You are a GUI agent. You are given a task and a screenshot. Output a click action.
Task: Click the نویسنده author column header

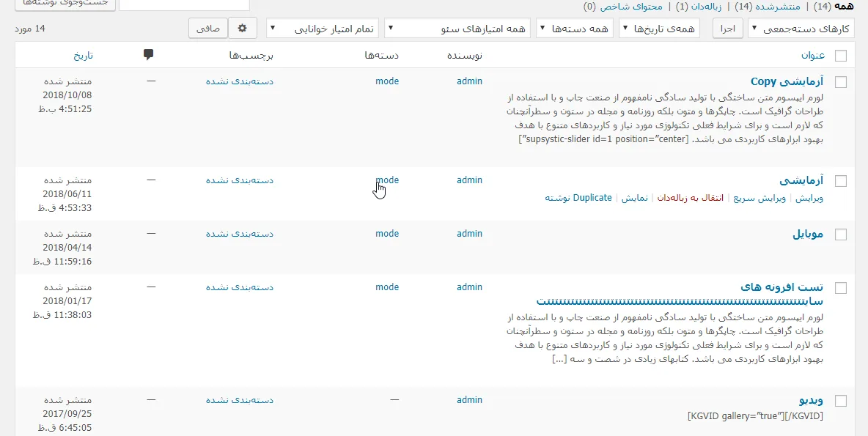tap(465, 56)
